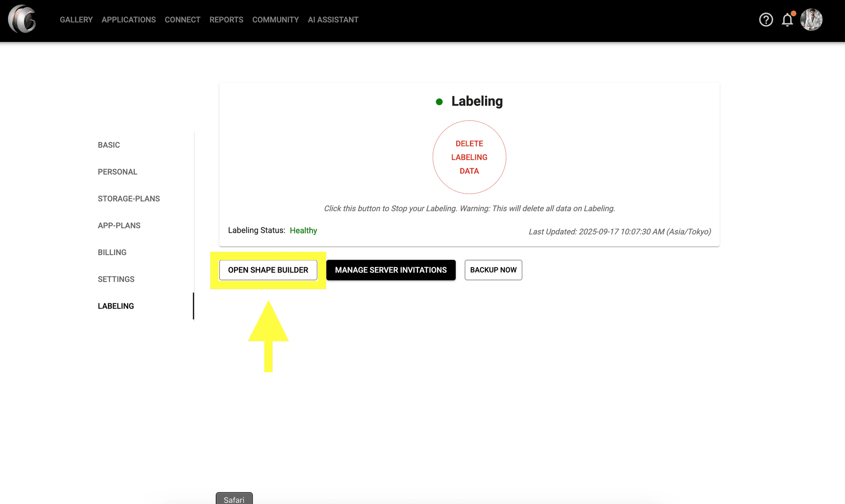
Task: Select the Basic sidebar tab
Action: pyautogui.click(x=109, y=145)
